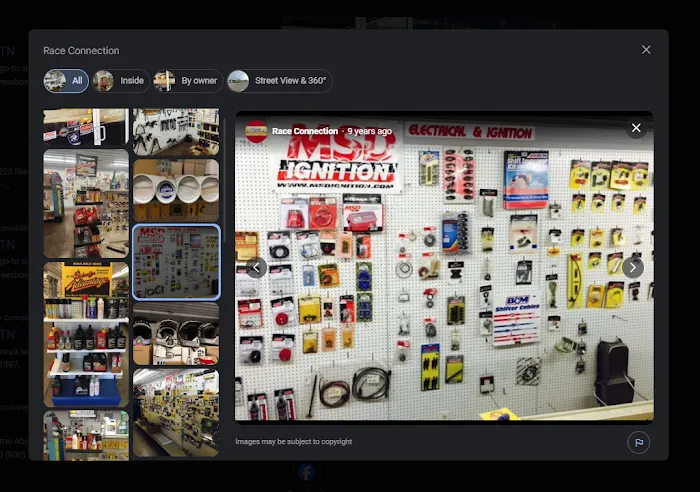This screenshot has height=492, width=700.
Task: Go to the previous photo arrow
Action: [256, 267]
